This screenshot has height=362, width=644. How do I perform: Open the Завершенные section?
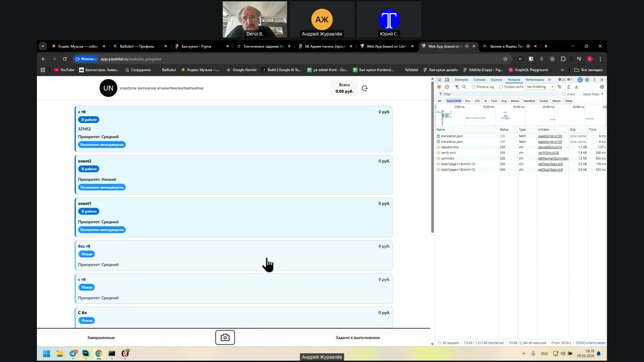point(101,338)
